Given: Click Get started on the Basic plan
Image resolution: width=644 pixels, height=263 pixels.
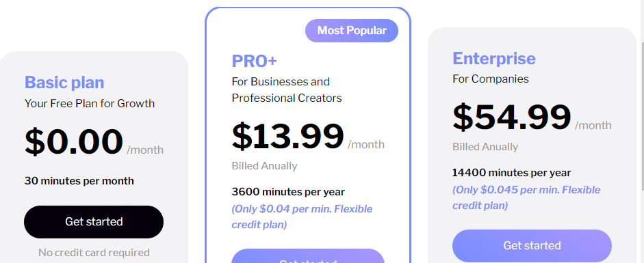Looking at the screenshot, I should tap(94, 222).
